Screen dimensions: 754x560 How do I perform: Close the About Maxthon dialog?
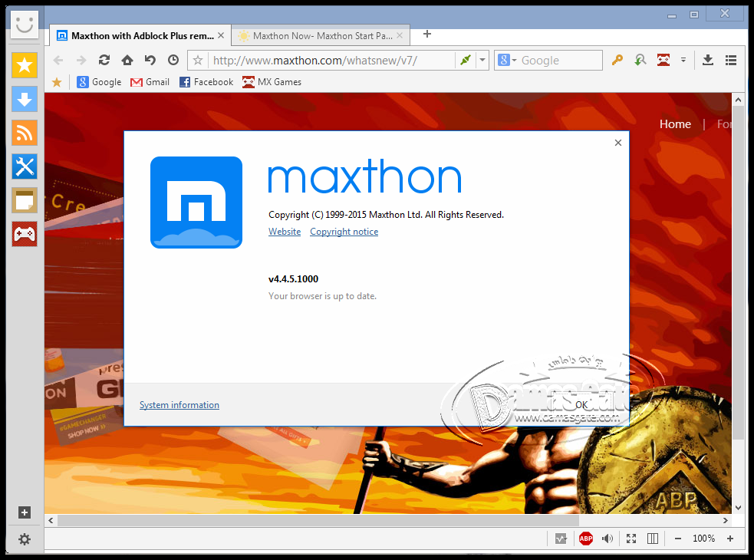click(618, 143)
